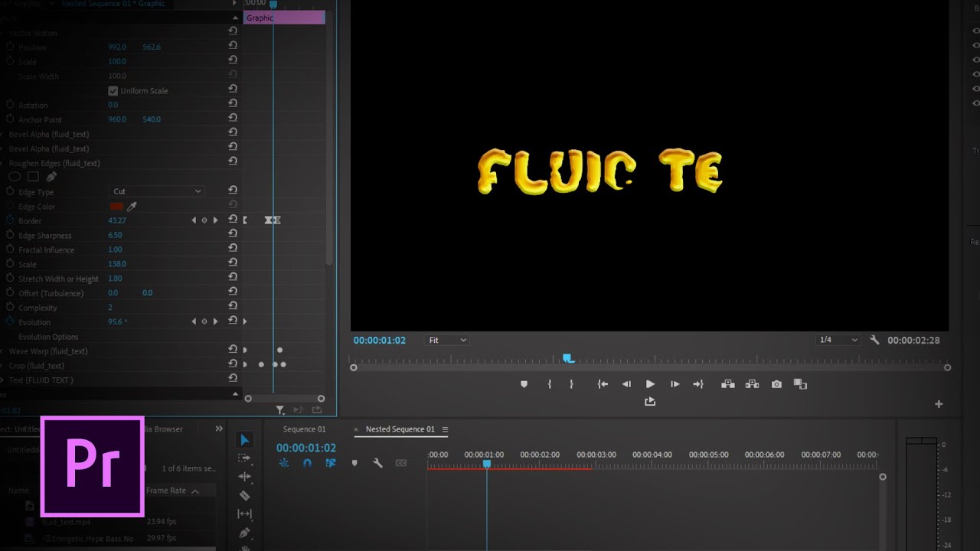This screenshot has width=980, height=551.
Task: Reset the Rotation parameter
Action: 232,105
